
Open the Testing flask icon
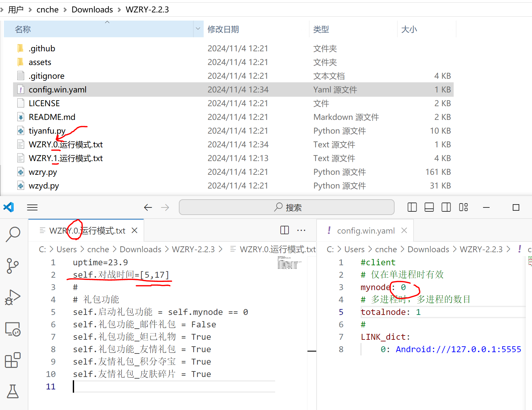(x=13, y=391)
